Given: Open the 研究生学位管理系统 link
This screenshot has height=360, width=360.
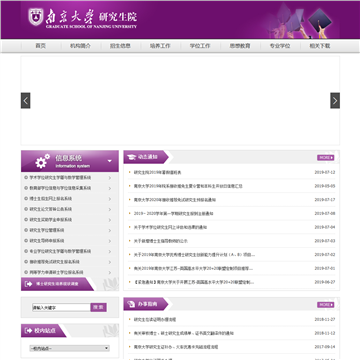Looking at the screenshot, I should point(47,230).
